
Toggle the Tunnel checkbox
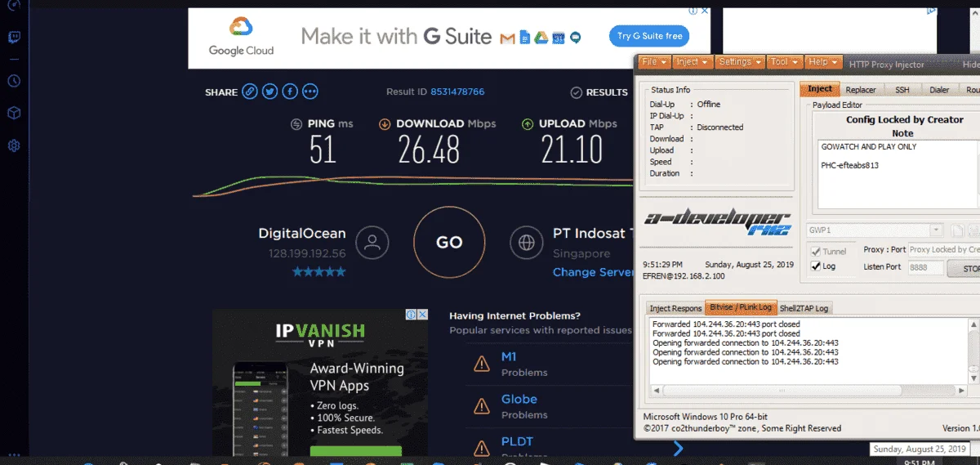(x=815, y=251)
